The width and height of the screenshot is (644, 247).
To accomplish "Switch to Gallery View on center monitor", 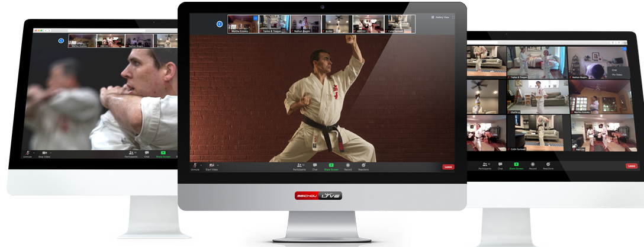I will 440,17.
